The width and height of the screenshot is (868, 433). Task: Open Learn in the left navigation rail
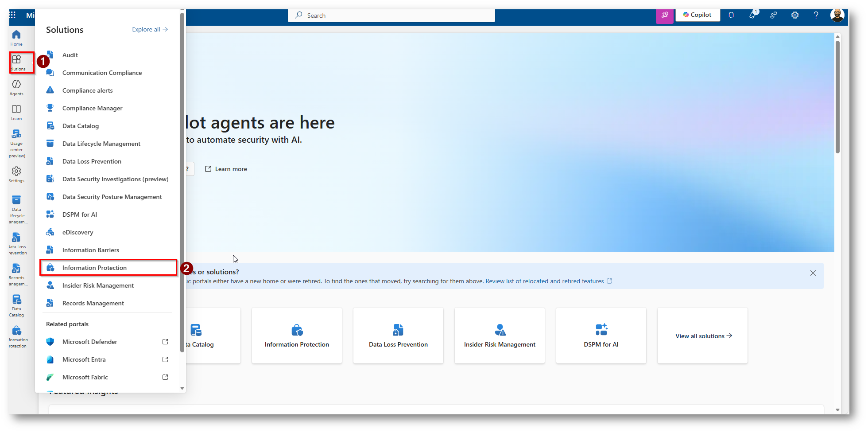(x=16, y=112)
